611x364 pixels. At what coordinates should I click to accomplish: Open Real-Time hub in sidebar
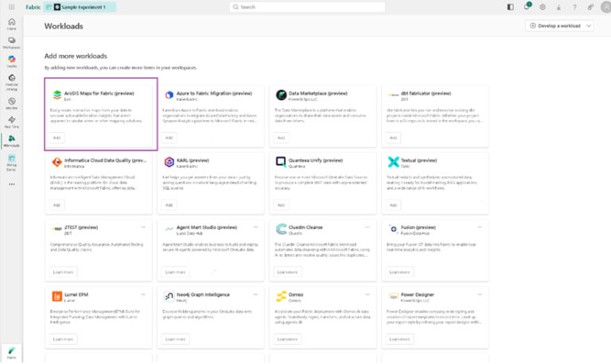point(11,121)
